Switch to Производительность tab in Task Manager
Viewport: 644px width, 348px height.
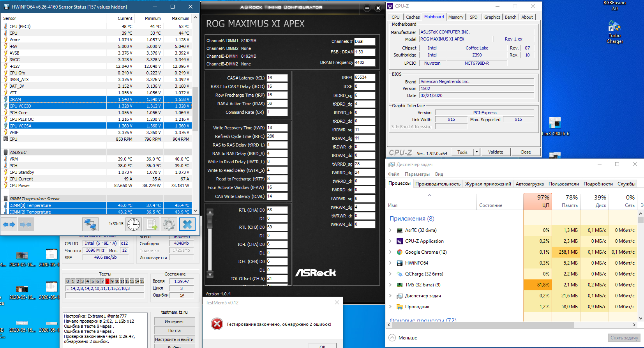[x=438, y=184]
